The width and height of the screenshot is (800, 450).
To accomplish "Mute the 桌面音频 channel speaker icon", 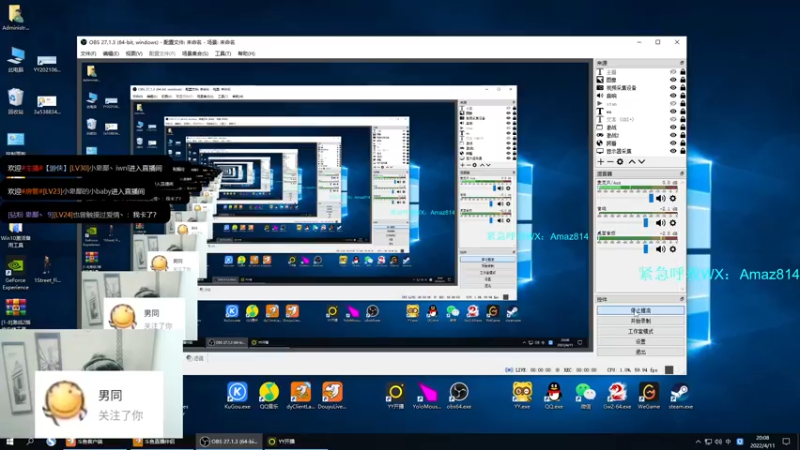I will click(x=661, y=249).
